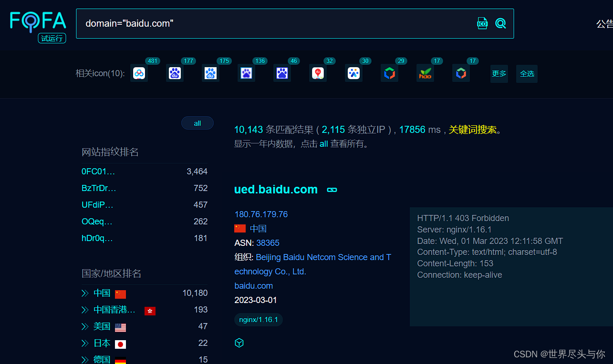The image size is (613, 364).
Task: Select fingerprint entry OQeq…
Action: [97, 222]
